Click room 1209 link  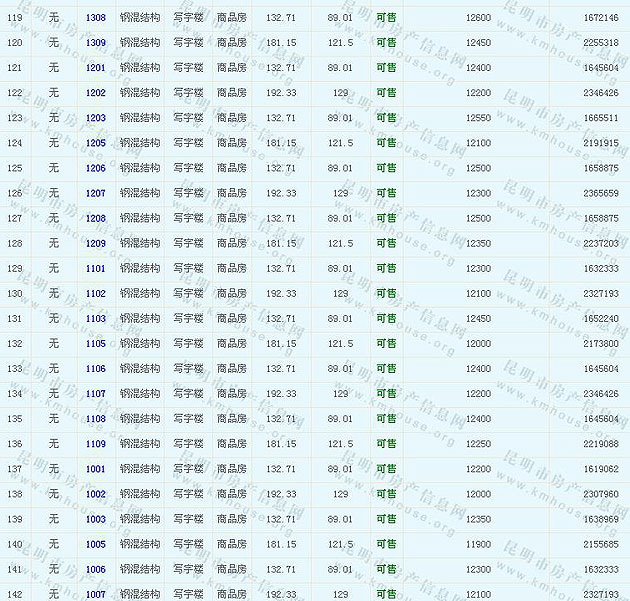click(96, 243)
